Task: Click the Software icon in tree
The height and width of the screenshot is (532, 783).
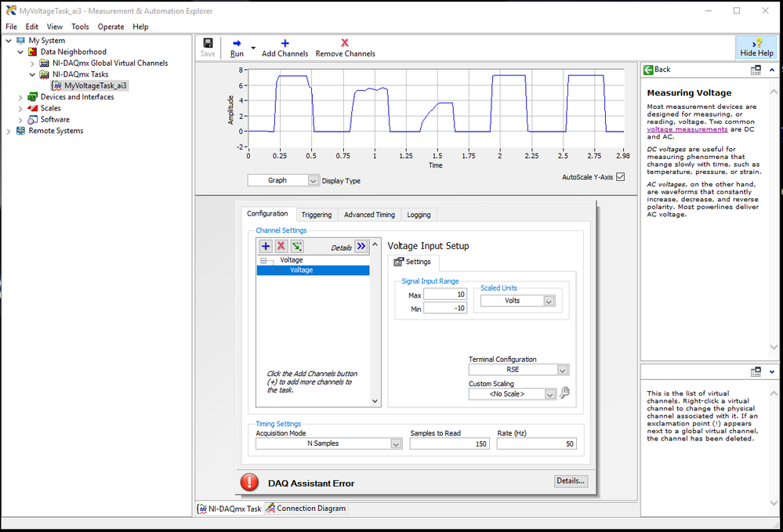Action: pos(33,120)
